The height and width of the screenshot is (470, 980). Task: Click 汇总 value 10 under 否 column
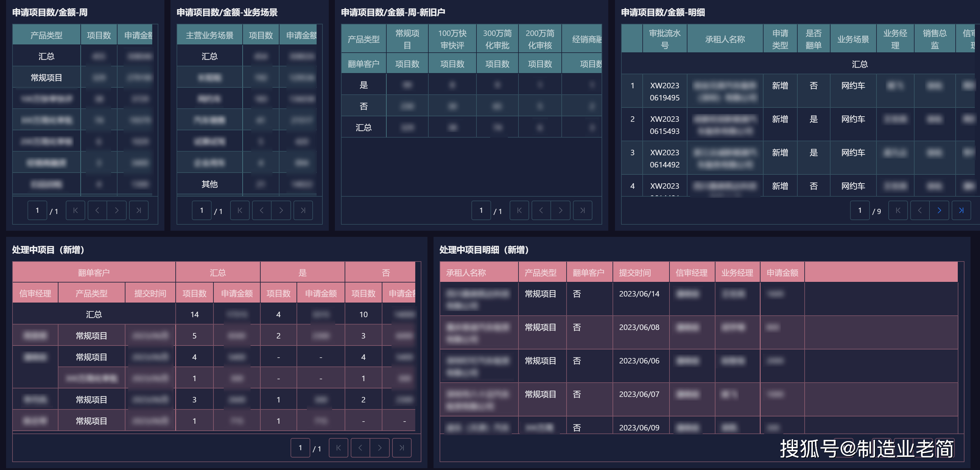(363, 314)
